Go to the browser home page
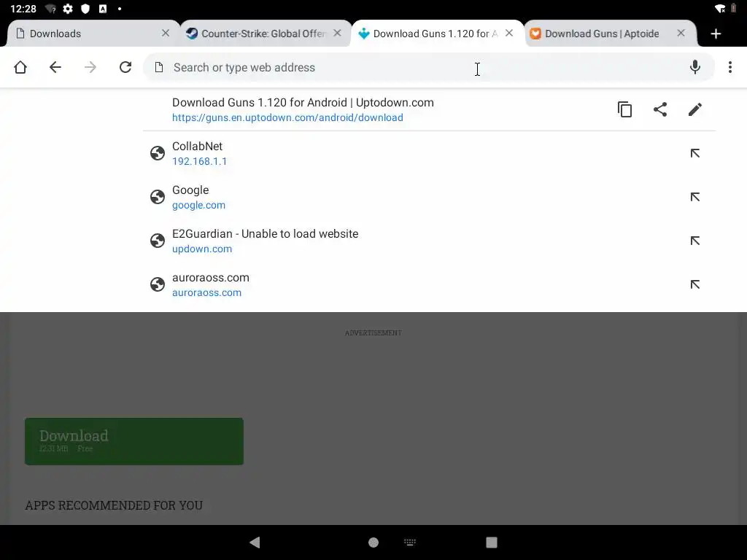 (x=20, y=67)
